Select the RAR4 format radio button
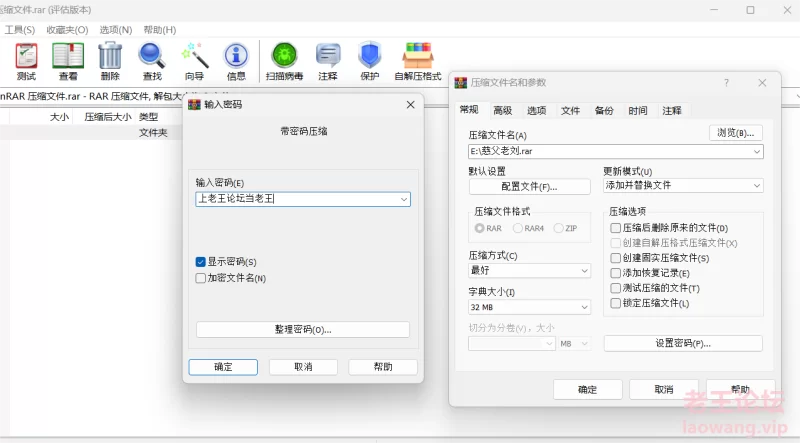Image resolution: width=800 pixels, height=443 pixels. (x=518, y=228)
